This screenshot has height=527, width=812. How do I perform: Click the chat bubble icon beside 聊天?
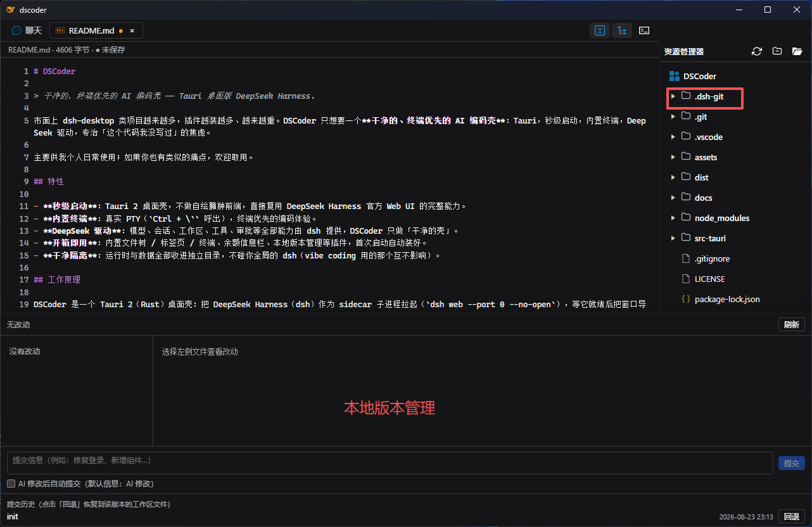[x=16, y=30]
